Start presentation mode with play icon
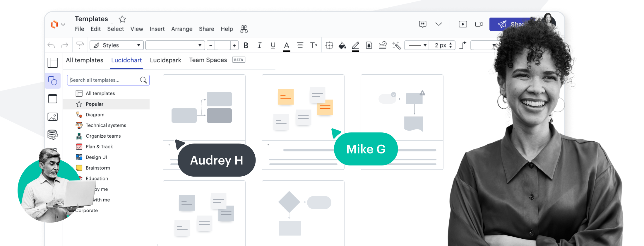This screenshot has height=246, width=644. 463,24
